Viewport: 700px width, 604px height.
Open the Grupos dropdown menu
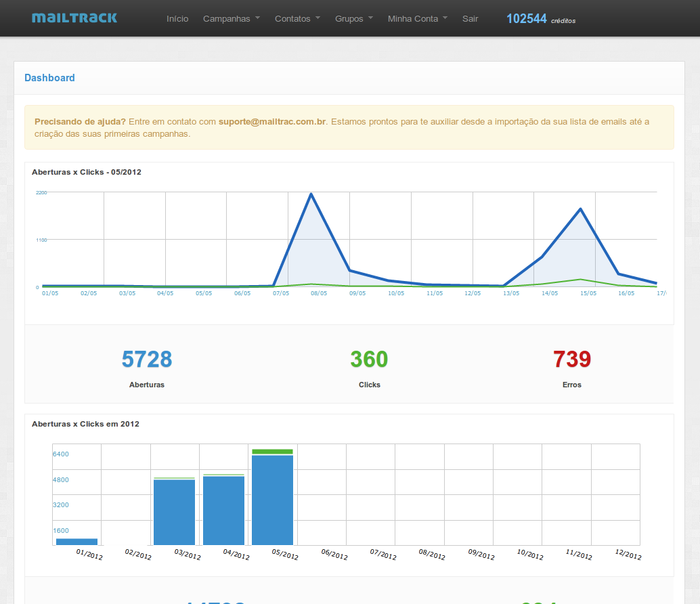[x=353, y=18]
